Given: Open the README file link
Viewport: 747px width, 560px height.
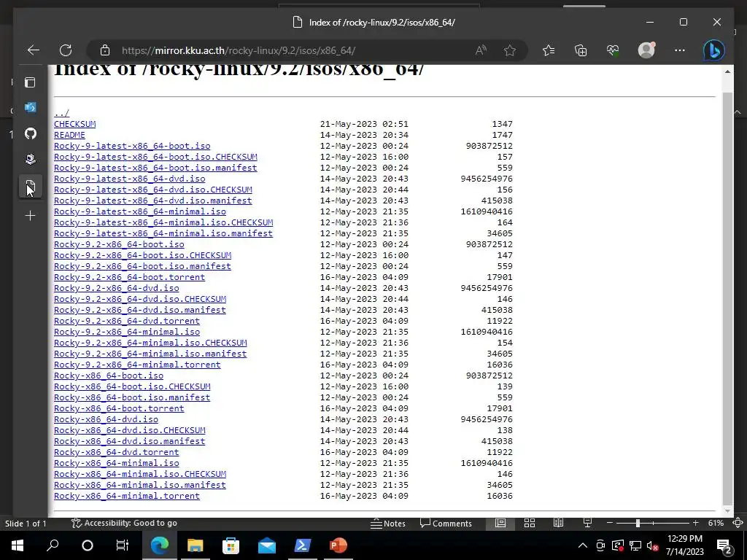Looking at the screenshot, I should click(x=69, y=135).
